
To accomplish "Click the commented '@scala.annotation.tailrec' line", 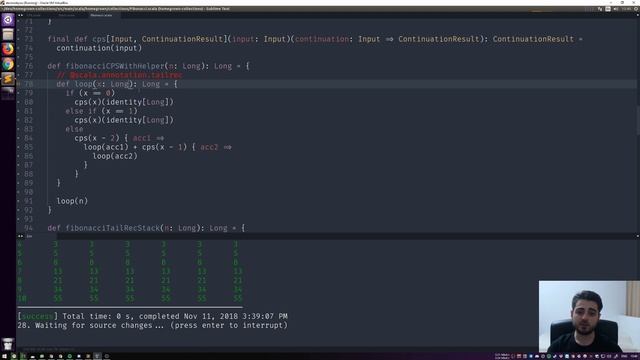I will [120, 75].
